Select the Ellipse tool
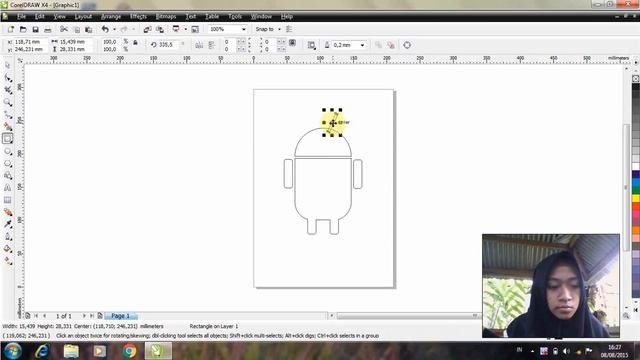This screenshot has width=640, height=360. click(7, 151)
